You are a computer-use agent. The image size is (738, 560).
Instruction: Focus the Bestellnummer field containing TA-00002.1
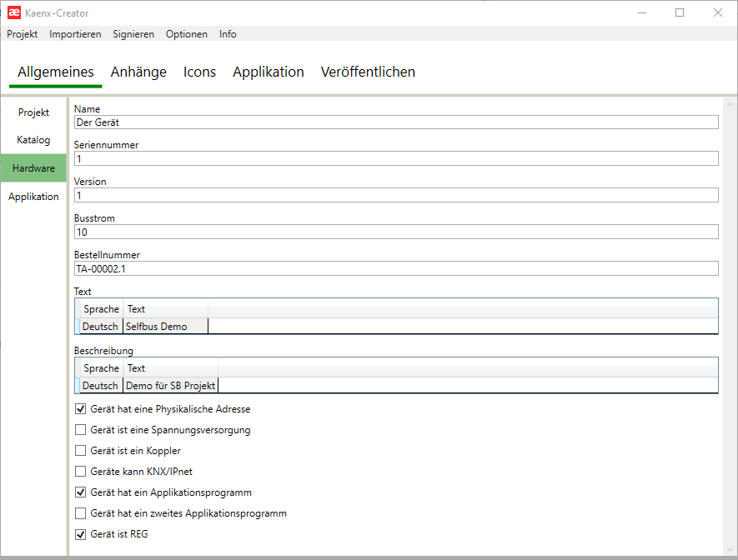[x=395, y=268]
